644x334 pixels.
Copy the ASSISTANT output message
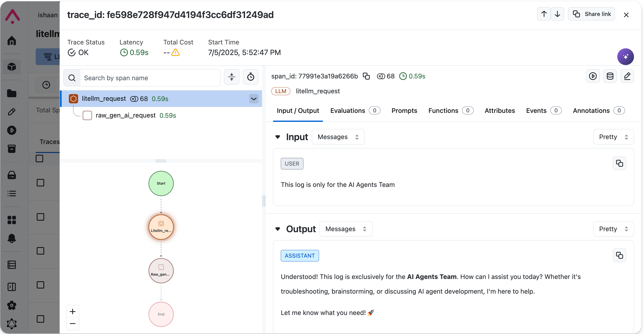coord(619,255)
